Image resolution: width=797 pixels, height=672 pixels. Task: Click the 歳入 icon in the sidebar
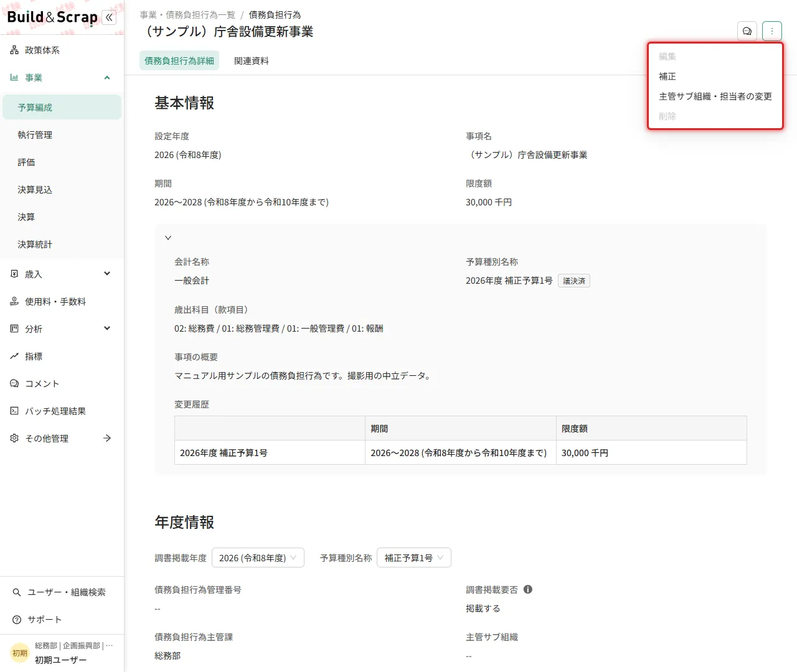point(14,274)
